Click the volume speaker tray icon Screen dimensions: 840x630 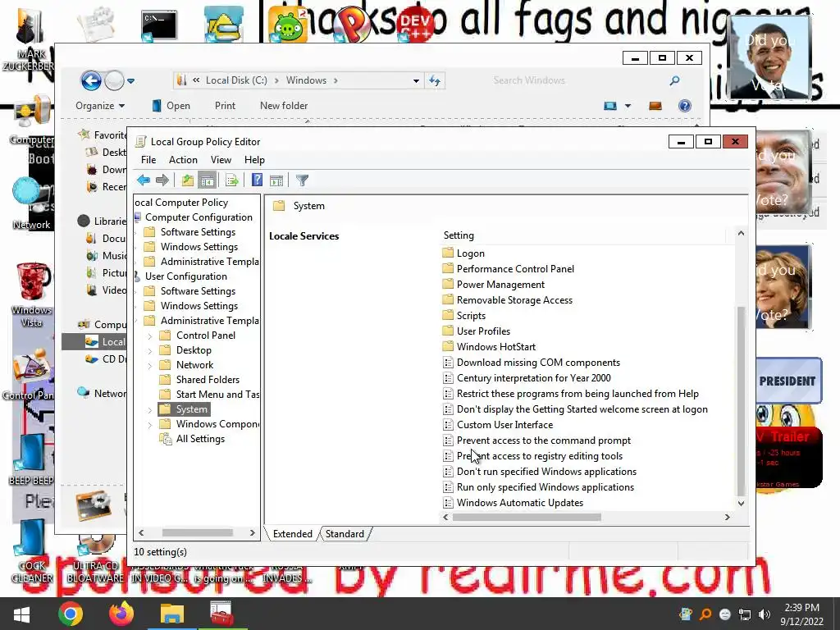[x=765, y=614]
